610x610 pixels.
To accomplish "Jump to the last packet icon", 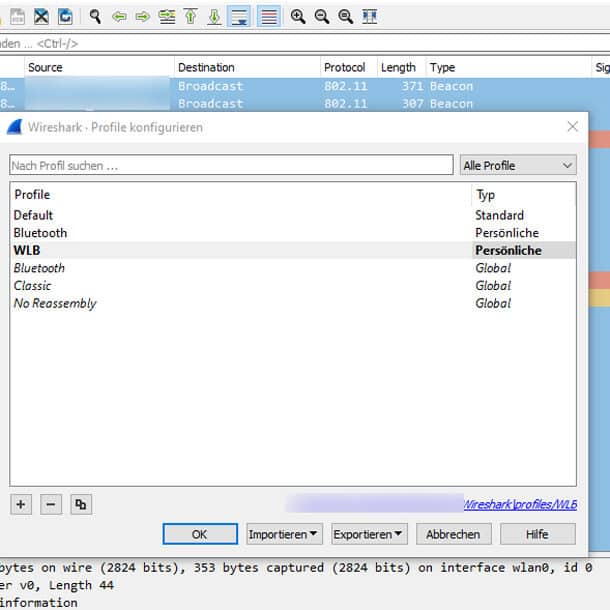I will tap(214, 16).
